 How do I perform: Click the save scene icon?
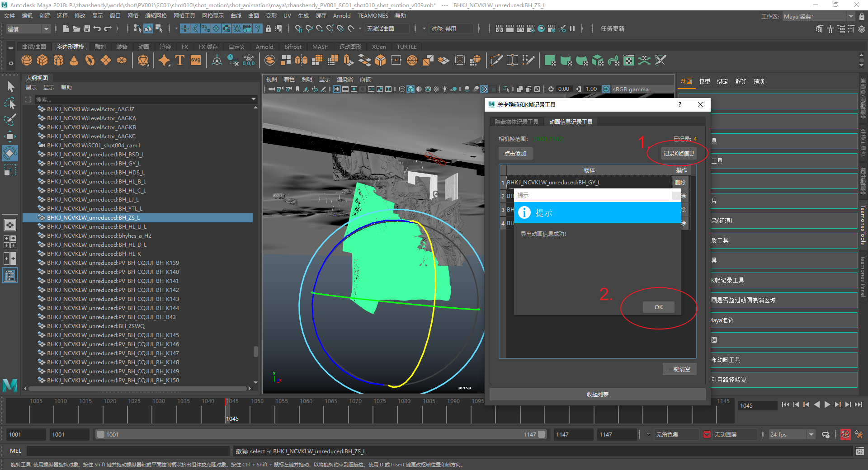point(87,28)
